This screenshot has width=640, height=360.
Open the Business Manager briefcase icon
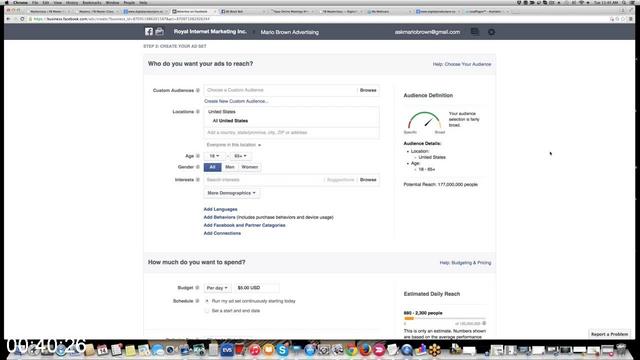coord(160,31)
